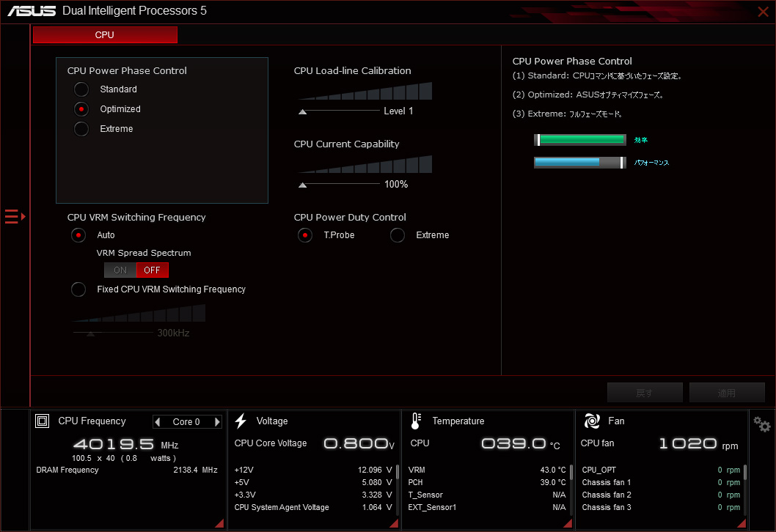Click the CPU Frequency chip icon
The height and width of the screenshot is (532, 776).
tap(42, 421)
